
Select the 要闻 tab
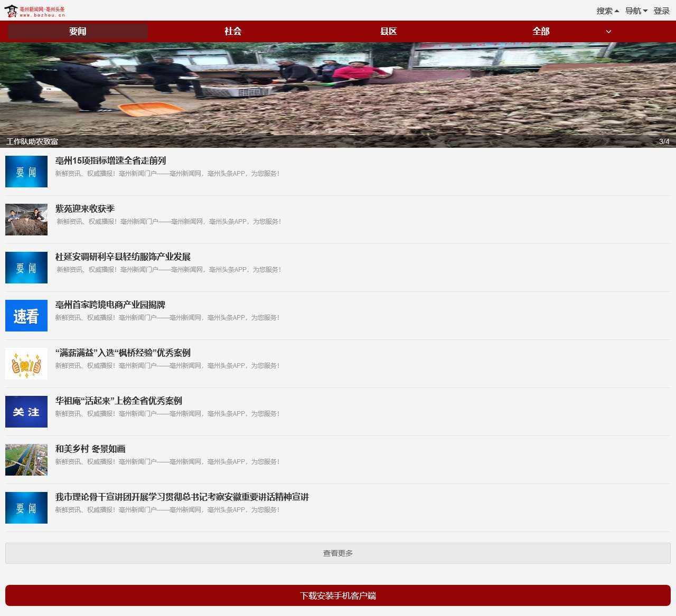click(x=78, y=32)
